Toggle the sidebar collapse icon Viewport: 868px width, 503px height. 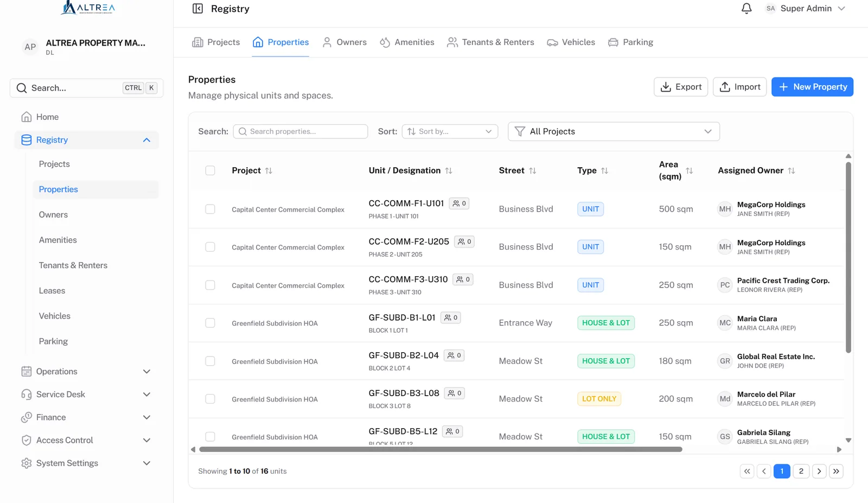pyautogui.click(x=197, y=9)
